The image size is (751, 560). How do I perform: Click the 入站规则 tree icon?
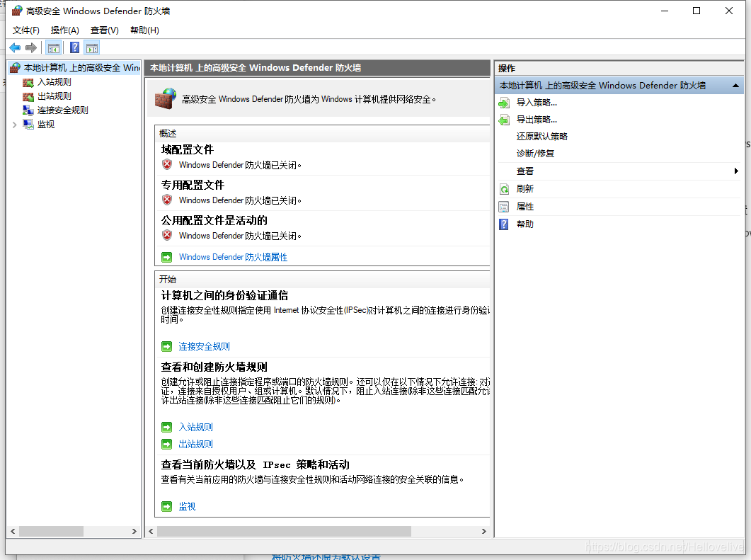[x=28, y=82]
